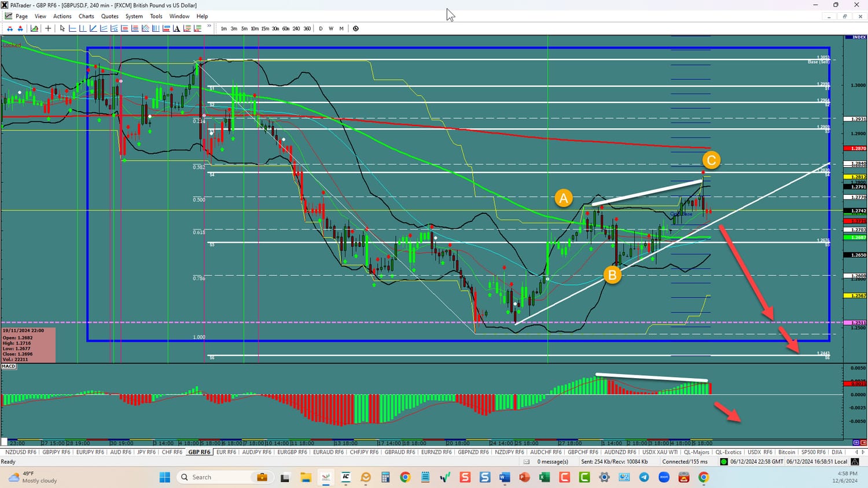
Task: Open the Charts menu dropdown
Action: point(86,16)
